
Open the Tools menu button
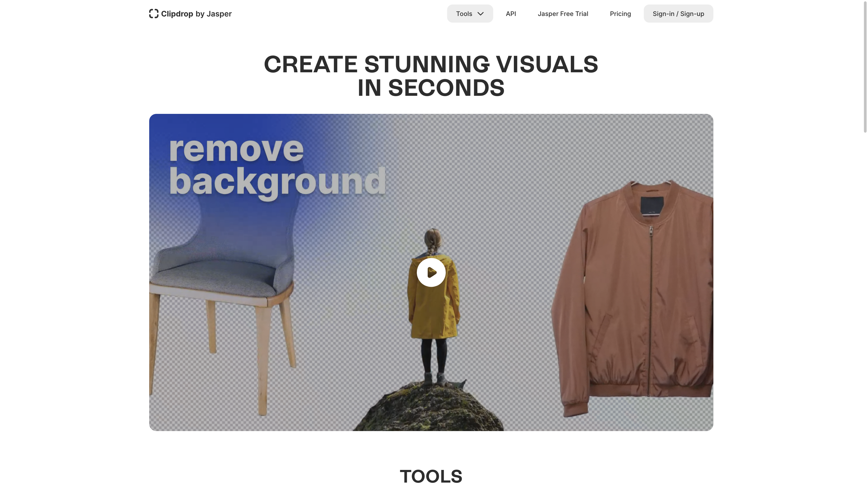point(470,14)
